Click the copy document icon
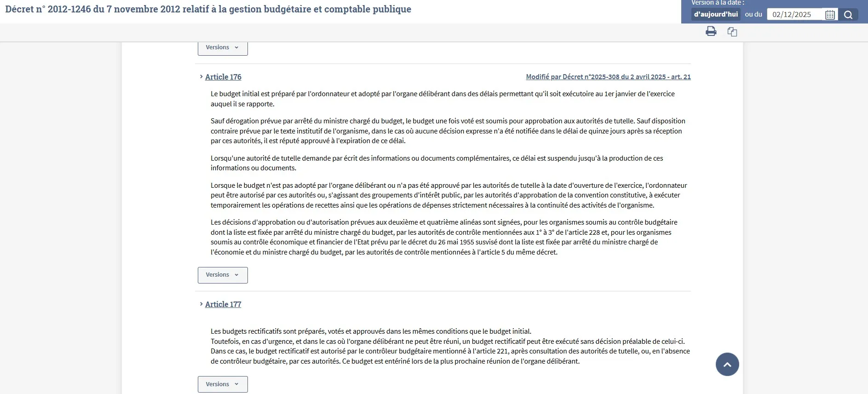 [732, 32]
